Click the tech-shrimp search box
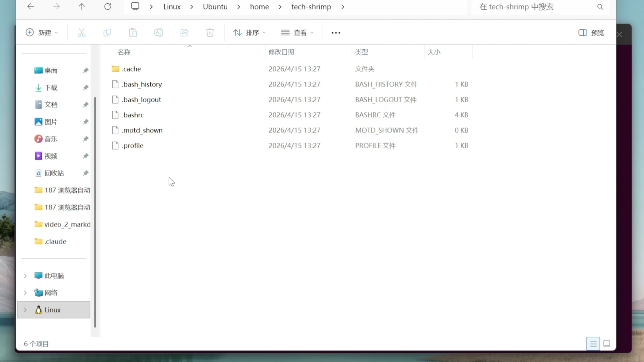 [535, 7]
